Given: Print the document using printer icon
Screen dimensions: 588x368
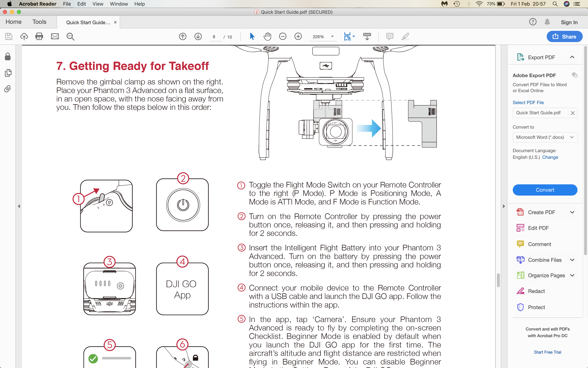Looking at the screenshot, I should pos(39,36).
